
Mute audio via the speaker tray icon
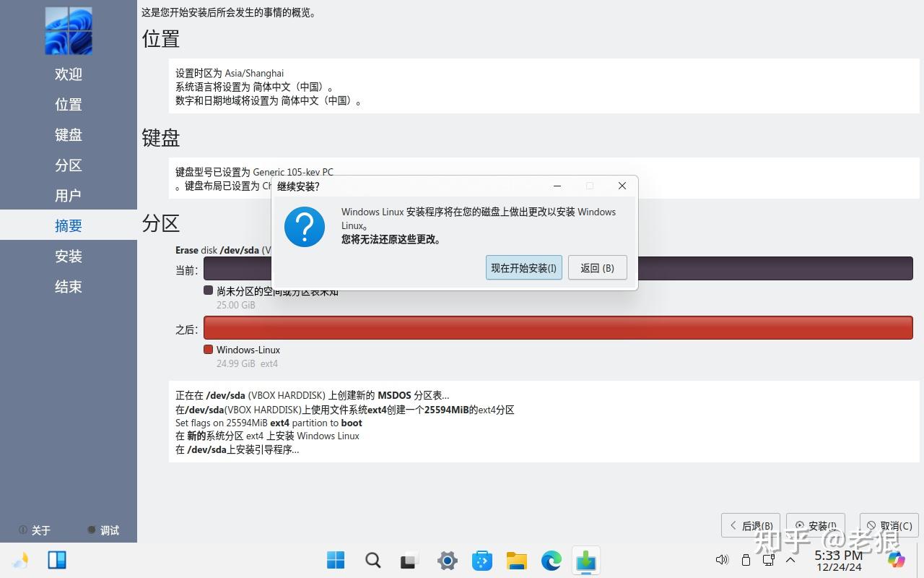click(x=721, y=559)
